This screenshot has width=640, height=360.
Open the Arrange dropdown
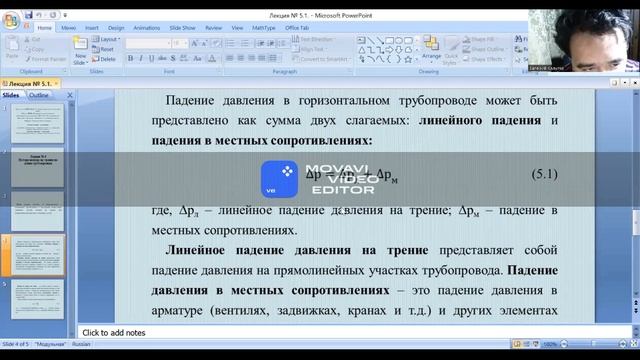431,49
